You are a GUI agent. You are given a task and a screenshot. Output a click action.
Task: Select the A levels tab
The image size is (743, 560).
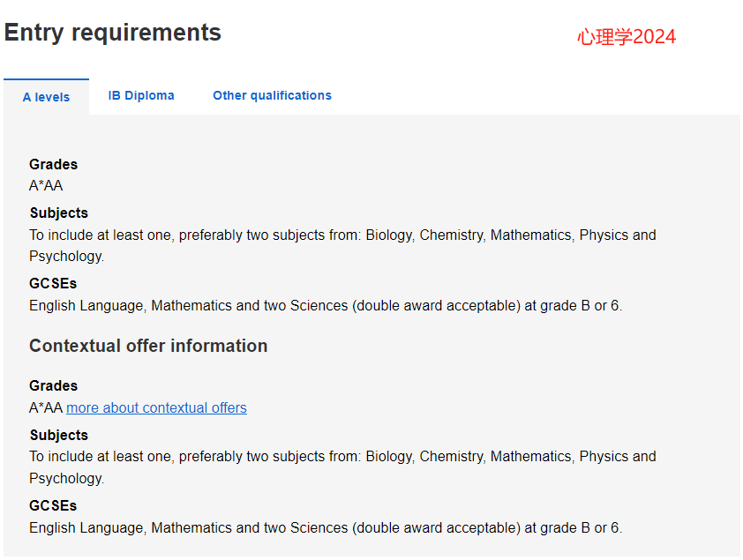point(46,97)
